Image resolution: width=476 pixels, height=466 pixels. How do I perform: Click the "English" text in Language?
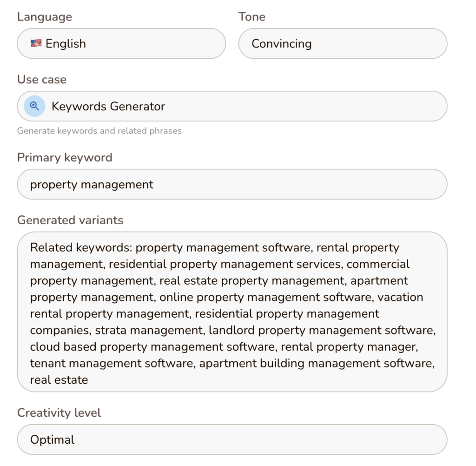pyautogui.click(x=66, y=44)
